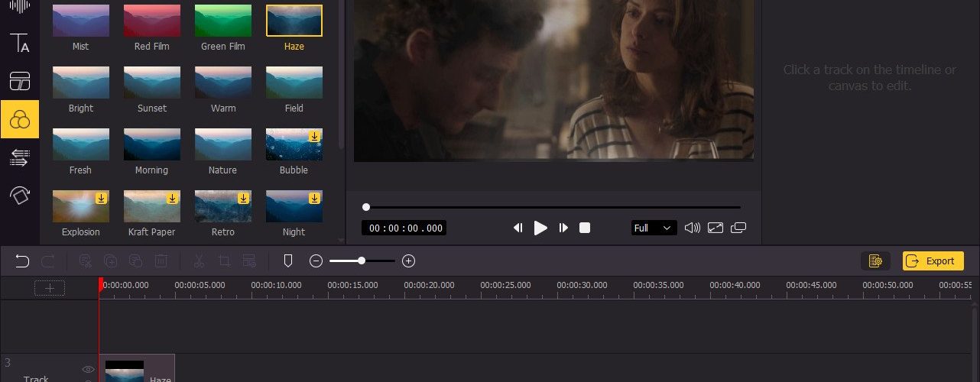Open the Text tab in sidebar
This screenshot has height=382, width=980.
coord(20,43)
